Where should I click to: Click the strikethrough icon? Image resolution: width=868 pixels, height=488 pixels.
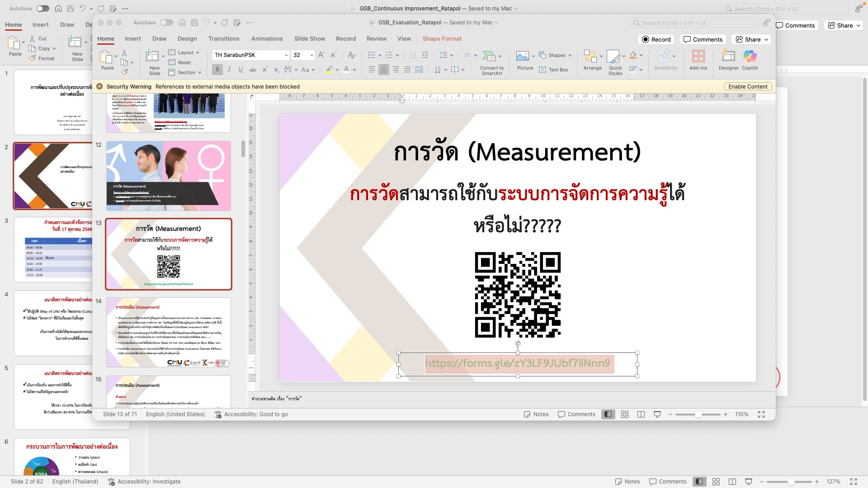(x=253, y=70)
